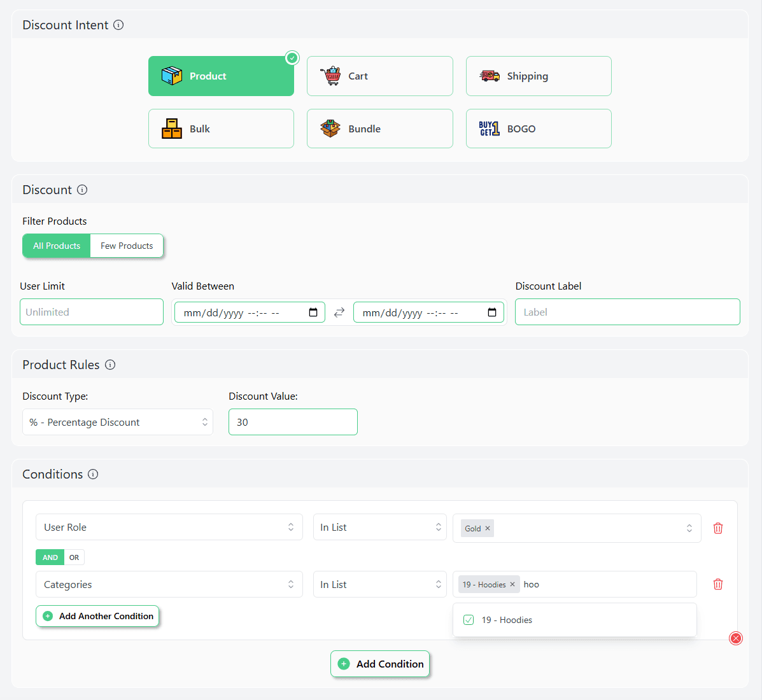Click the Shipping truck icon

click(490, 76)
